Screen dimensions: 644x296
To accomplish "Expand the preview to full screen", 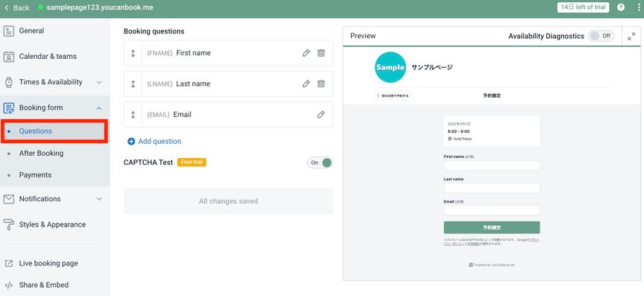I will (631, 37).
